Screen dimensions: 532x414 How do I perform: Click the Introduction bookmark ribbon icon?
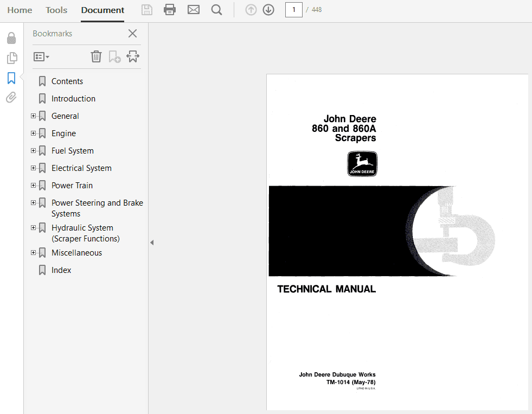[42, 99]
